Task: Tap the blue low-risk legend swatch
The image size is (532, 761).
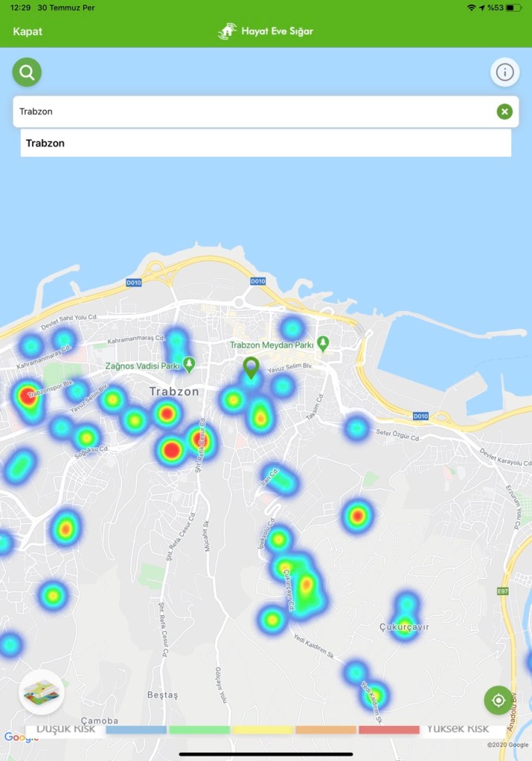Action: 136,730
